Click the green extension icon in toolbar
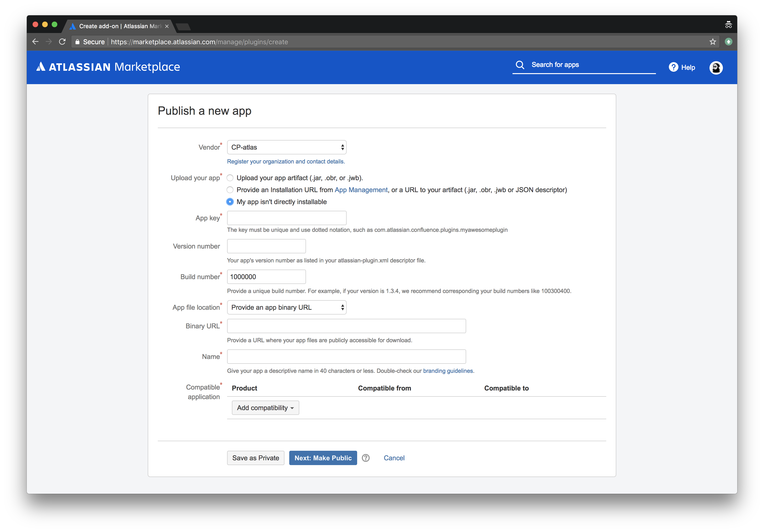The image size is (764, 532). (x=728, y=42)
